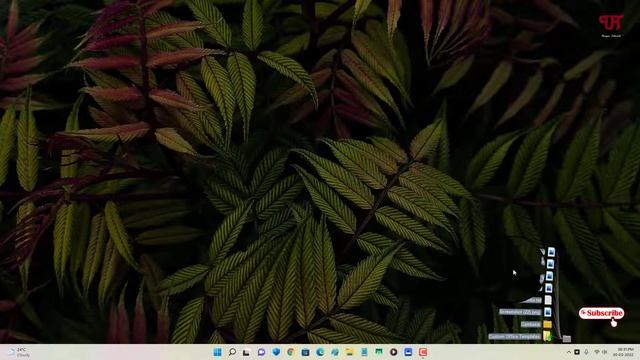This screenshot has width=640, height=360.
Task: Open the green app icon on taskbar
Action: click(x=379, y=352)
